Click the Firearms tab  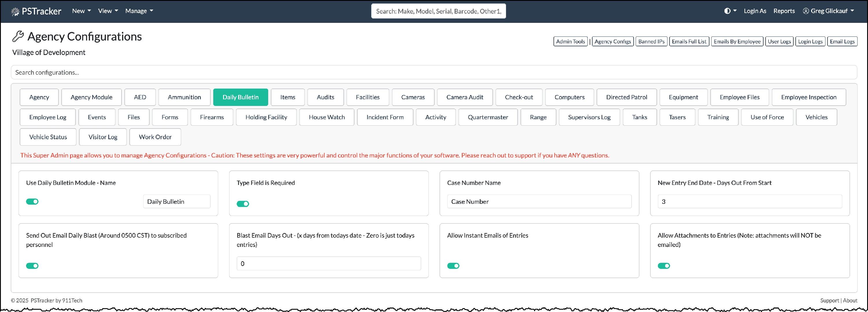coord(212,117)
